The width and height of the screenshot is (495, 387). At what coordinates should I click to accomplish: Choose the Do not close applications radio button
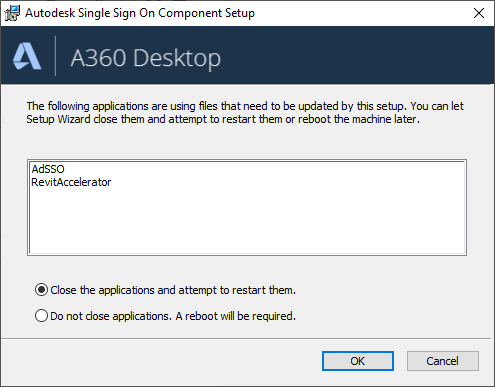[41, 316]
